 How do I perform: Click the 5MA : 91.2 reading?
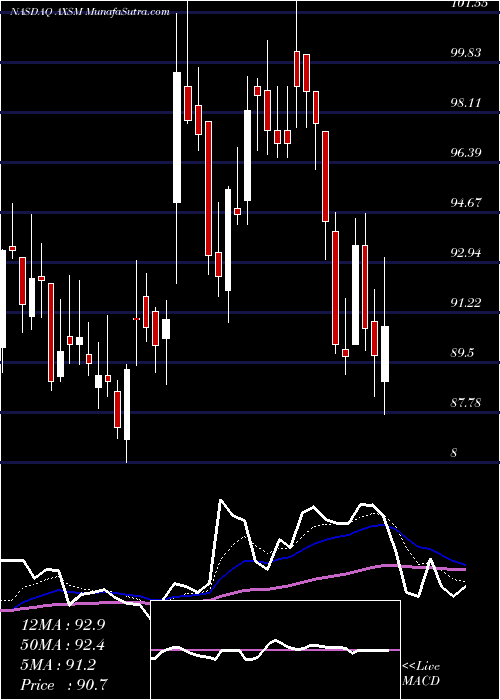pyautogui.click(x=58, y=665)
